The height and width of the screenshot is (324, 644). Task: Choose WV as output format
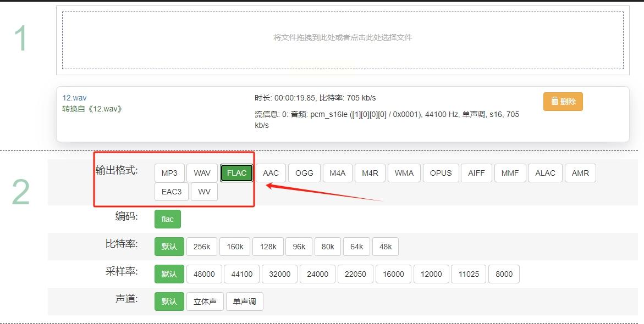click(204, 192)
